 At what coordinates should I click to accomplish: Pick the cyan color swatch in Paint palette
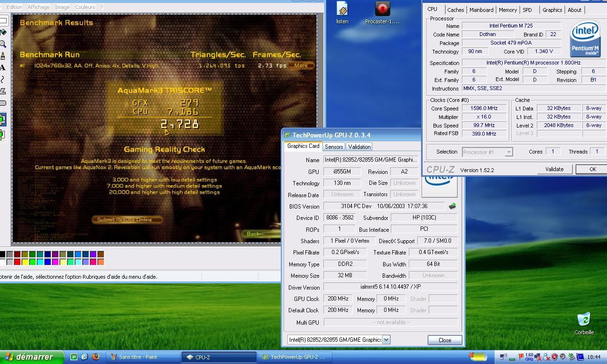[40, 262]
